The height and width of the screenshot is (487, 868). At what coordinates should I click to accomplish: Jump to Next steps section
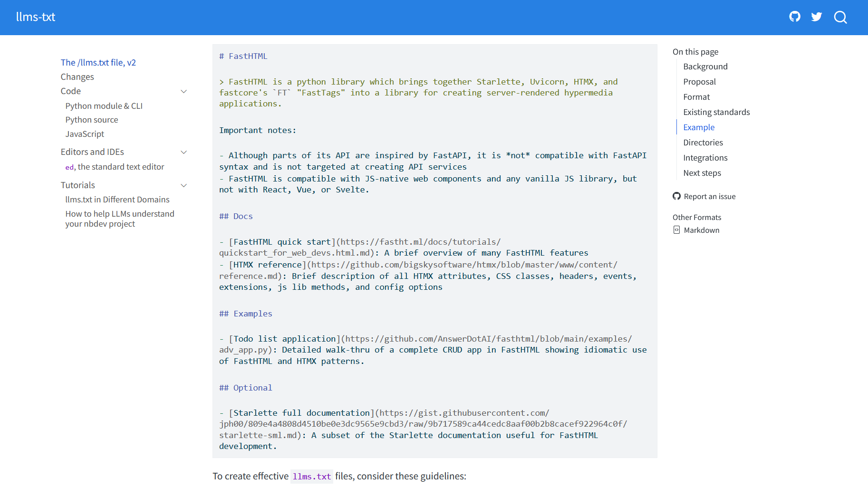pos(702,173)
